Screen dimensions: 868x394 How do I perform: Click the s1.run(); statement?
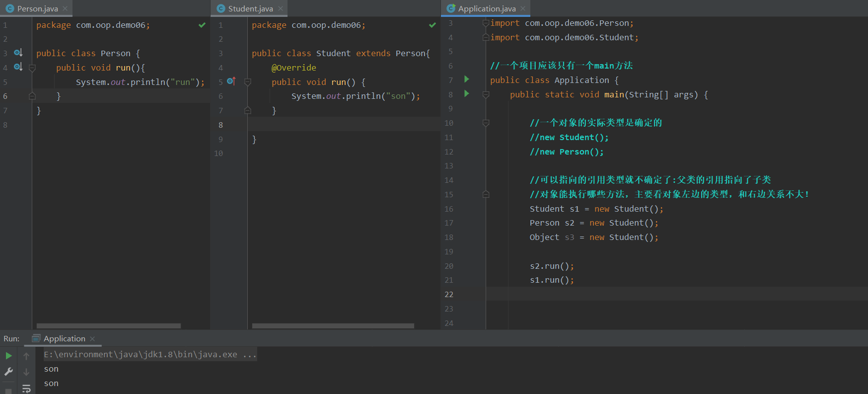point(552,280)
